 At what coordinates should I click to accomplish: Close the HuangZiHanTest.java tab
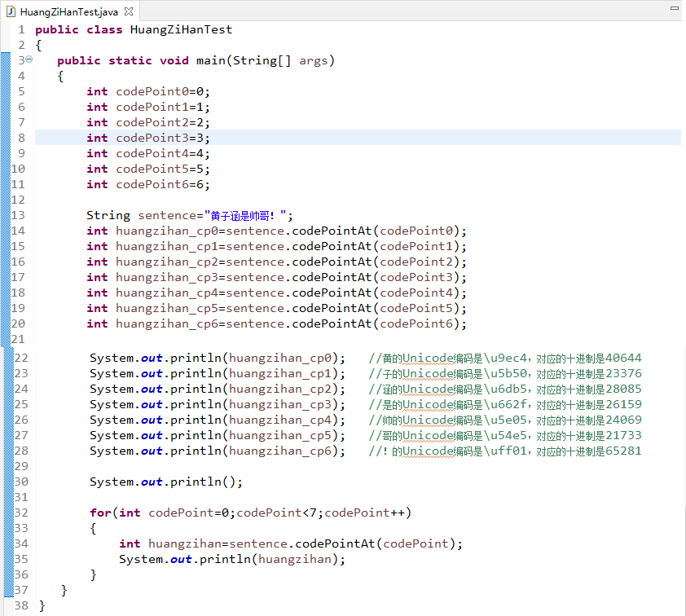(x=129, y=11)
